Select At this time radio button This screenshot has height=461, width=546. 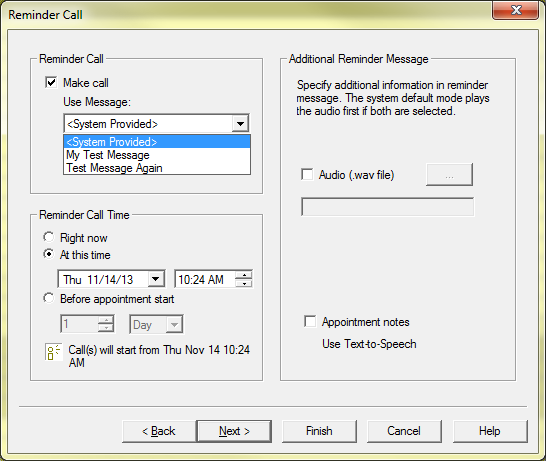point(49,254)
